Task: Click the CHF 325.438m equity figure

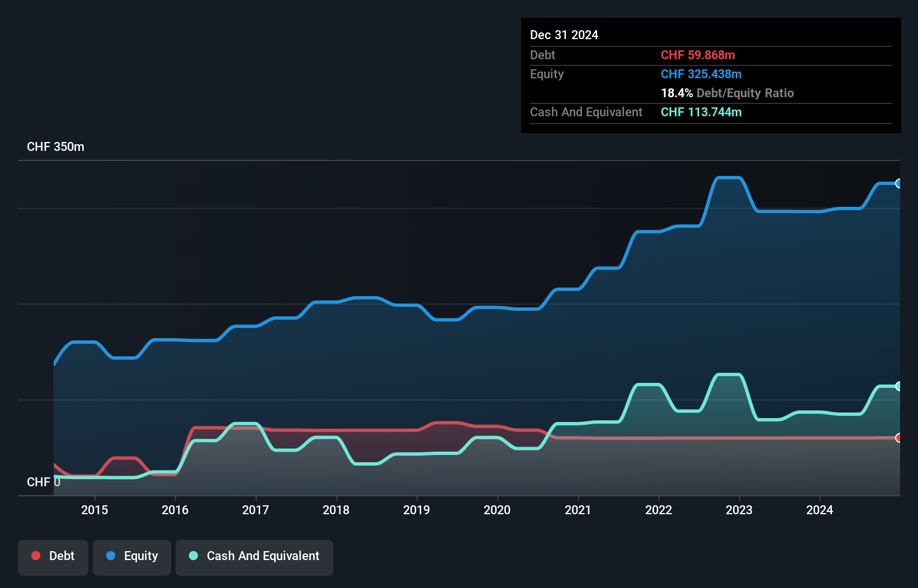Action: pos(701,74)
